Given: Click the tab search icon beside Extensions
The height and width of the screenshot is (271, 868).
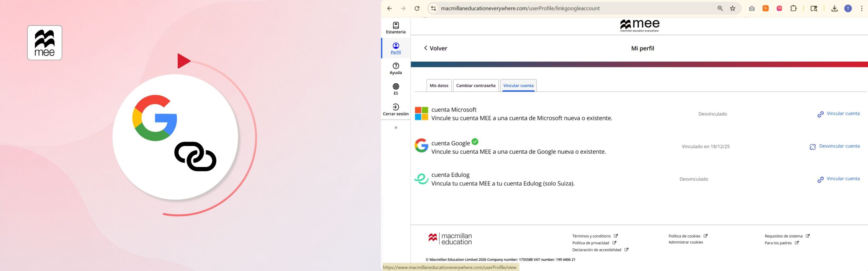Looking at the screenshot, I should [814, 8].
